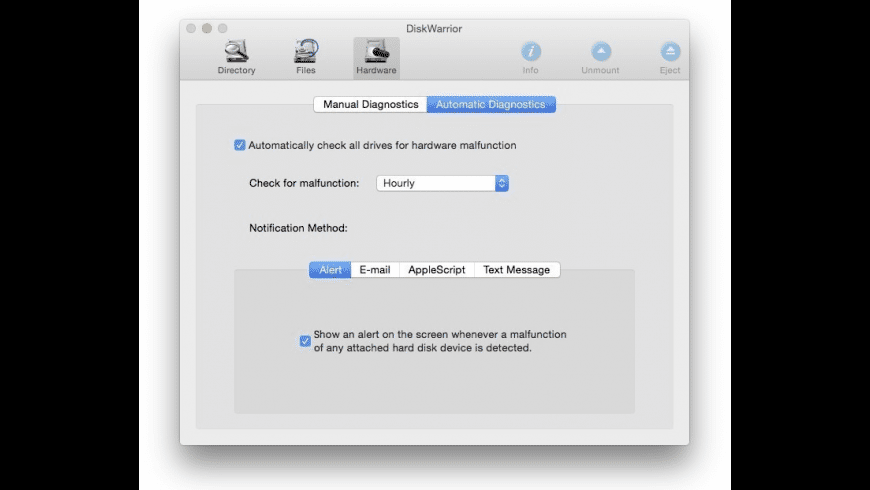Click the DiskWarrior window title

coord(434,28)
